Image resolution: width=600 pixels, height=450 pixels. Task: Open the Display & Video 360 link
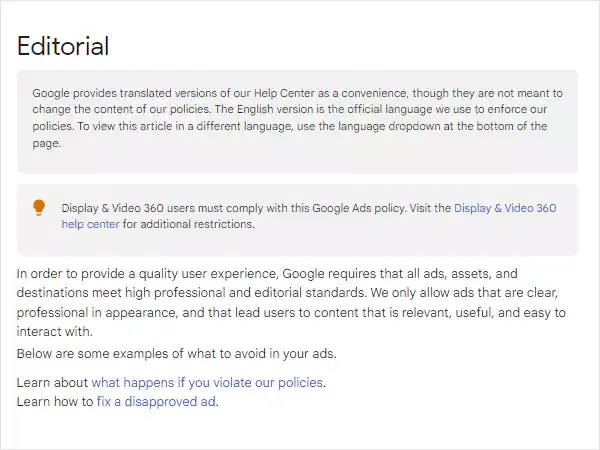click(505, 208)
